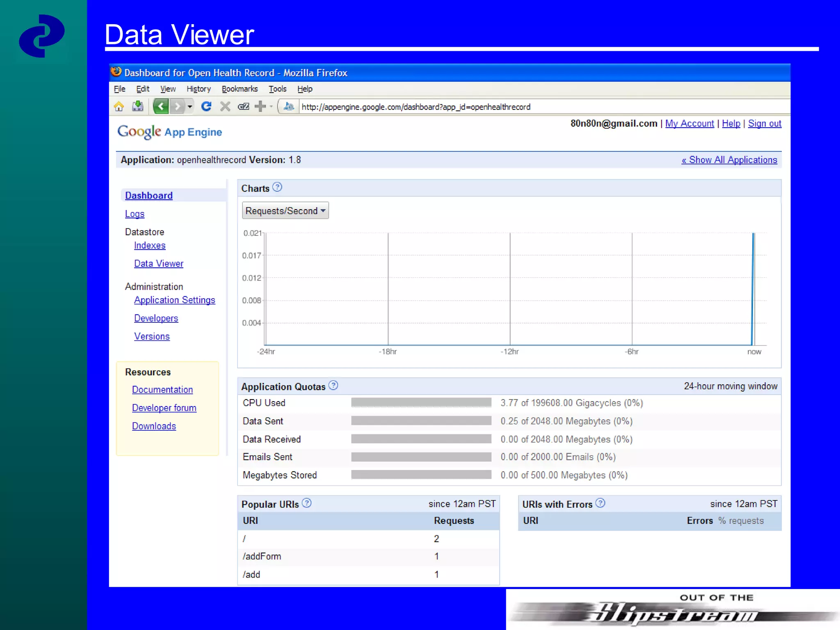Open the Edit menu

tap(143, 89)
